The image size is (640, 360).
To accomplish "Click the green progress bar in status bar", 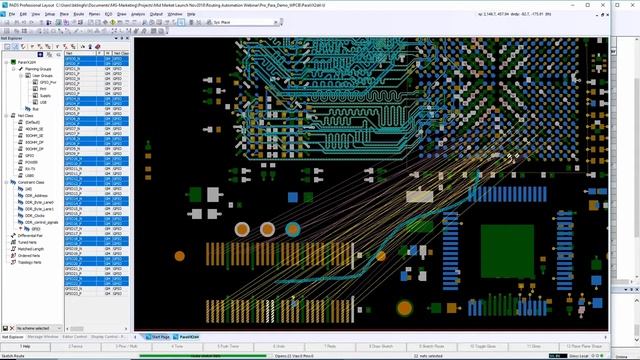I will click(203, 356).
